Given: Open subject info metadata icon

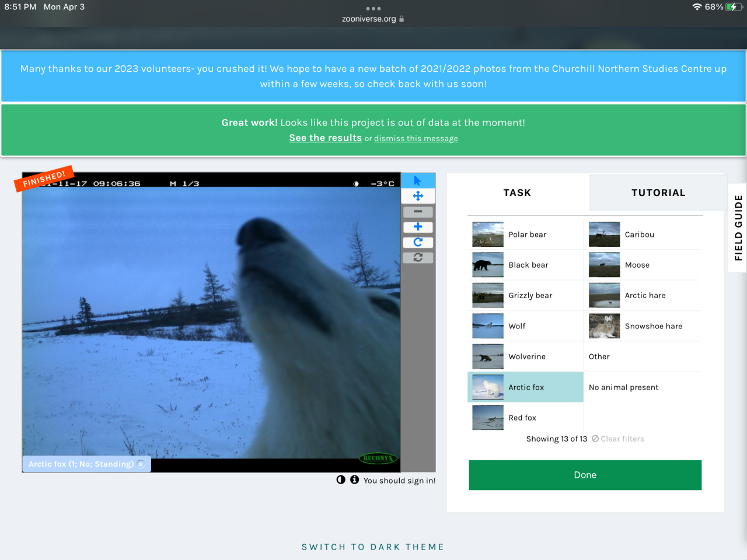Looking at the screenshot, I should click(354, 480).
